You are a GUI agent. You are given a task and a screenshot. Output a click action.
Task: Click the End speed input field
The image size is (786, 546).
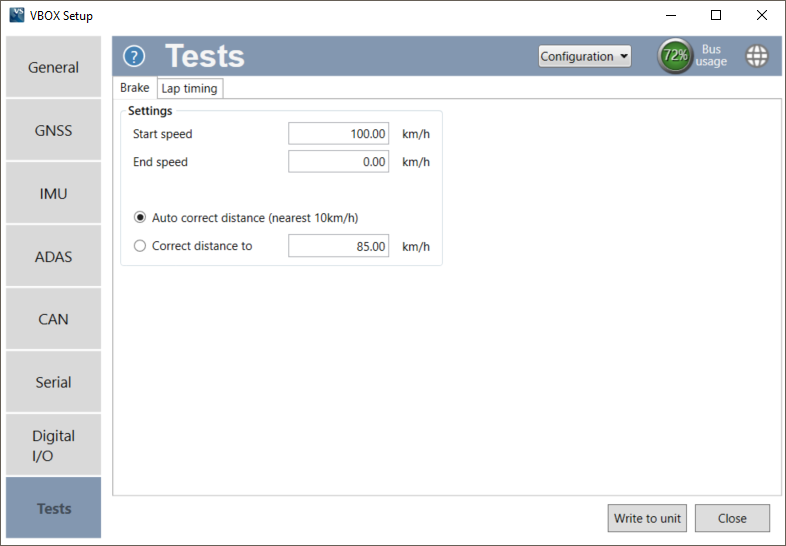338,161
